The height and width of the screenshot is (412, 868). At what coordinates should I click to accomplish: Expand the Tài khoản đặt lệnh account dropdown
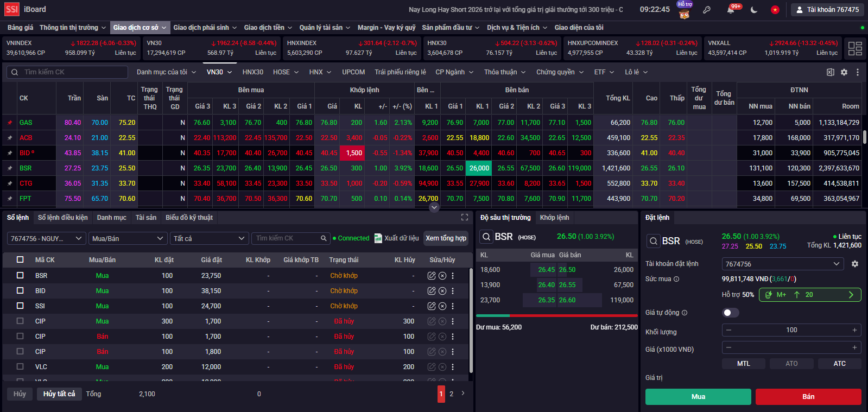(783, 264)
